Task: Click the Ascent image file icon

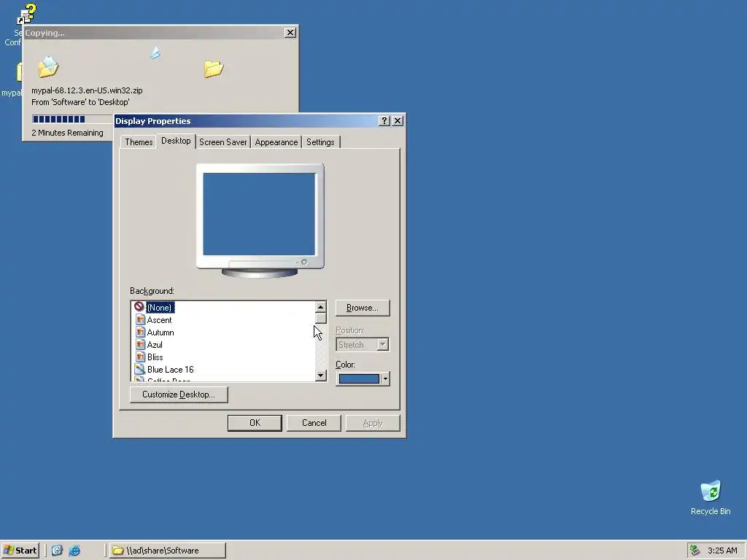Action: click(140, 319)
